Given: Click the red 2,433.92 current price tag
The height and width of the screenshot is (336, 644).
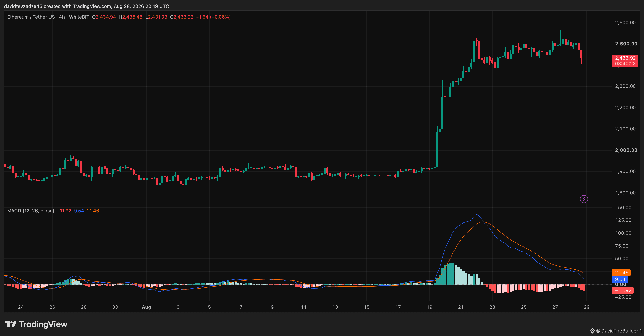Looking at the screenshot, I should click(x=625, y=58).
